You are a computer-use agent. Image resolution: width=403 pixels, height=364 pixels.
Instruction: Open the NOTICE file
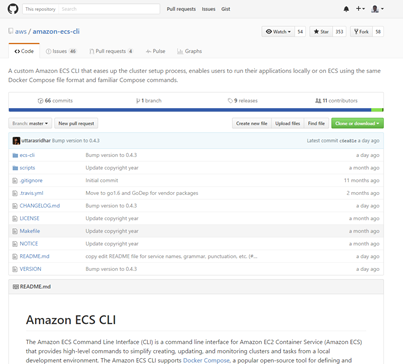[x=29, y=244]
